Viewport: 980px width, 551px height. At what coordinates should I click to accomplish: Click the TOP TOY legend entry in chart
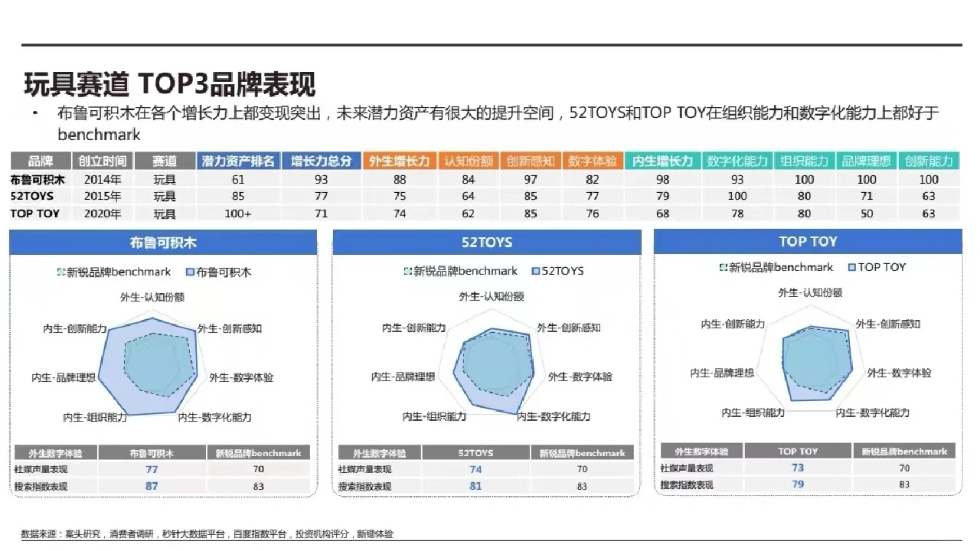(877, 267)
